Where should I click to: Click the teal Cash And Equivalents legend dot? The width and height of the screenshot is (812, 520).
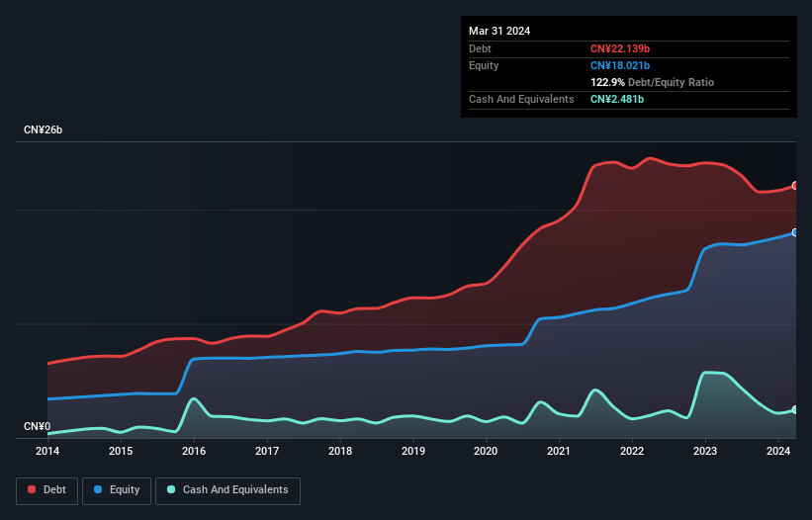[171, 489]
